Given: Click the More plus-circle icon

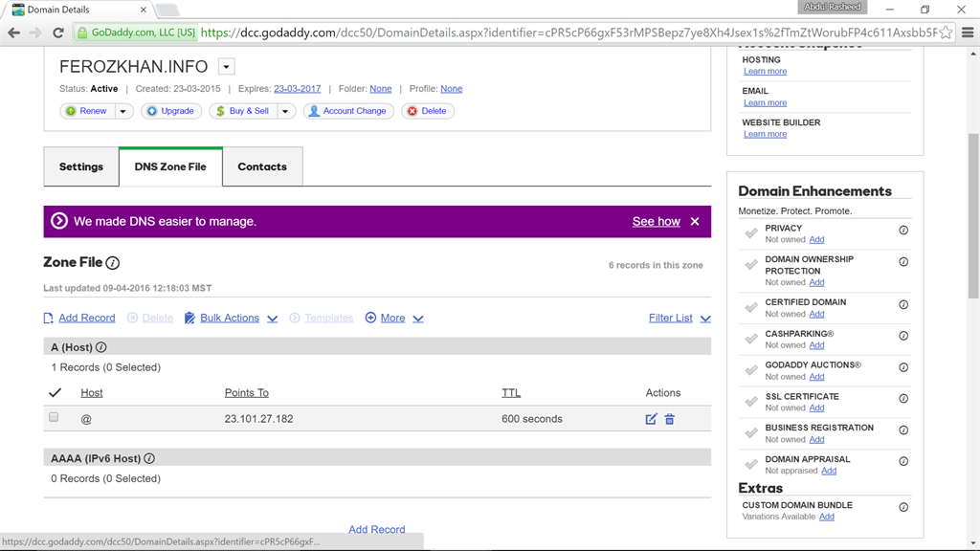Looking at the screenshot, I should [370, 318].
